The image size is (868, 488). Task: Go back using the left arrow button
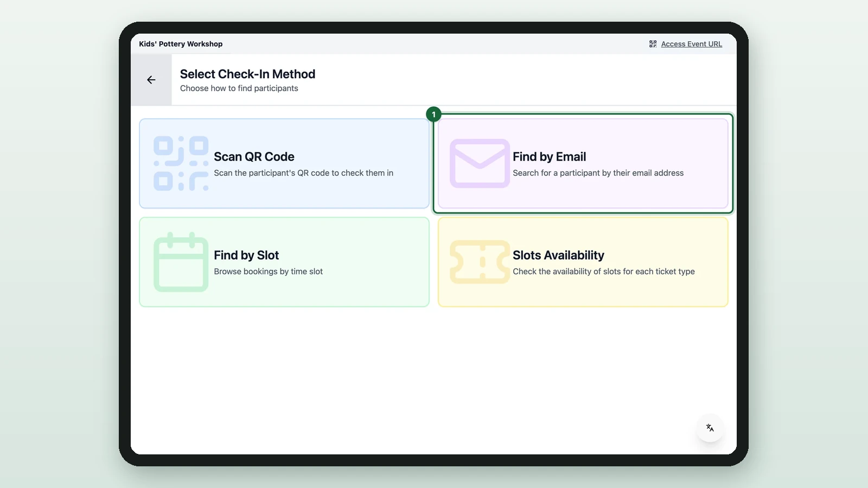tap(151, 80)
